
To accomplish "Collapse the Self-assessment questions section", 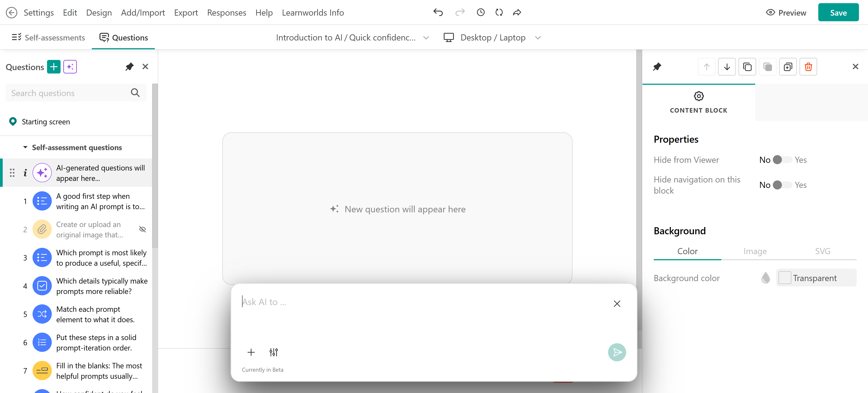I will (25, 147).
